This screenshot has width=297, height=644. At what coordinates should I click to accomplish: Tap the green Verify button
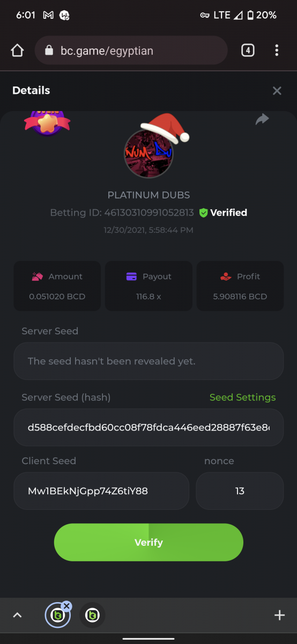pyautogui.click(x=148, y=543)
